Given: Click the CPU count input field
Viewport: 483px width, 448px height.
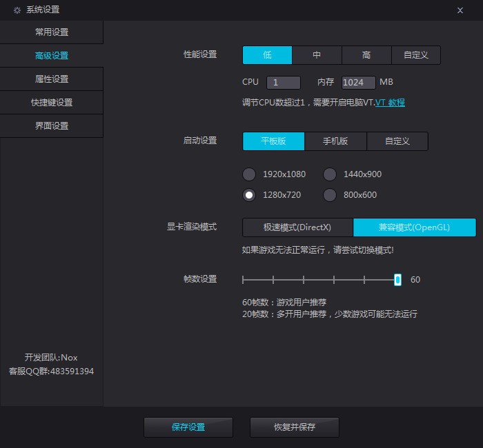Looking at the screenshot, I should (283, 83).
